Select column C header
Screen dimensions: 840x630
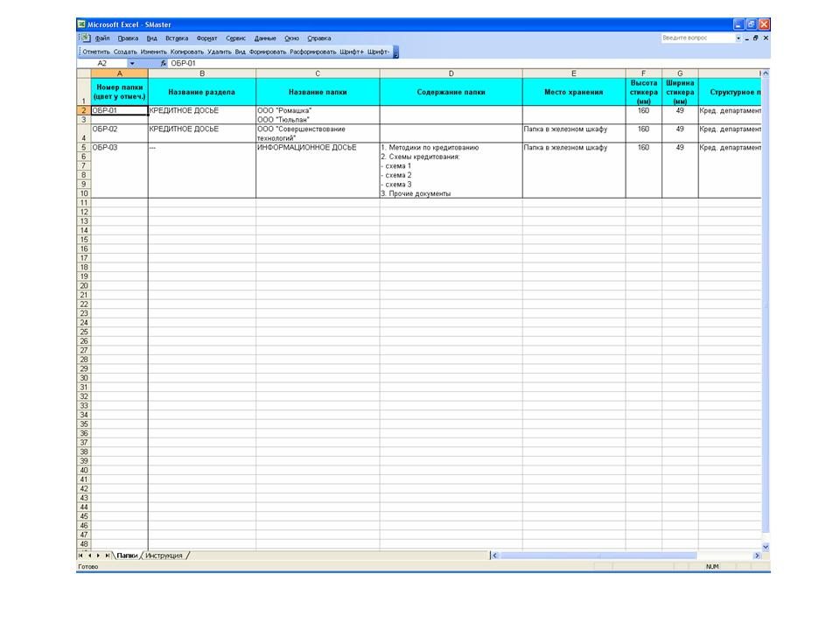point(318,73)
